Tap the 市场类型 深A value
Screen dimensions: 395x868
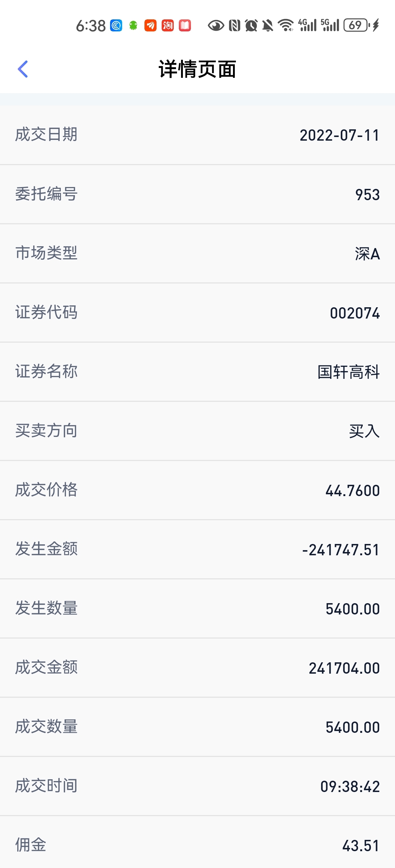tap(367, 254)
